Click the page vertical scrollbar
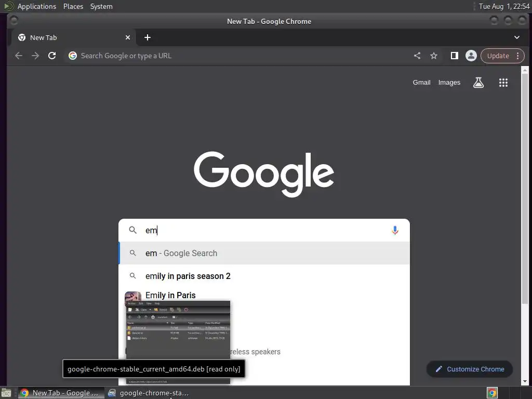Image resolution: width=532 pixels, height=399 pixels. (x=525, y=188)
